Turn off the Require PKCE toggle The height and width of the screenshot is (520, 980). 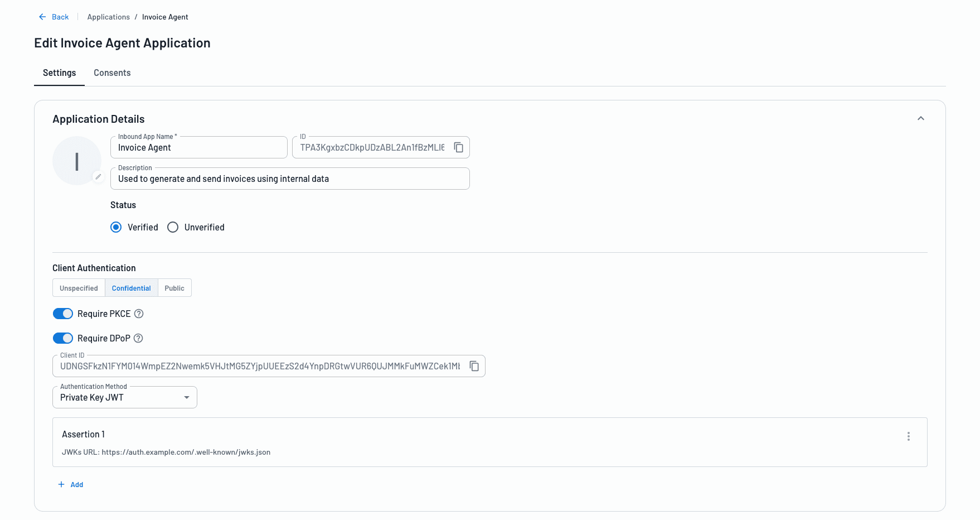tap(63, 314)
